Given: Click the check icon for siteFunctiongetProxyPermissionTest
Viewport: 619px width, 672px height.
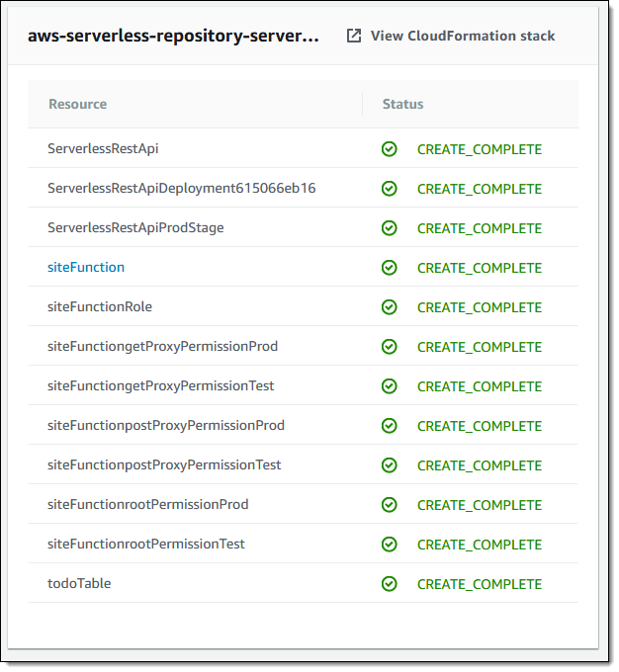Looking at the screenshot, I should tap(390, 386).
